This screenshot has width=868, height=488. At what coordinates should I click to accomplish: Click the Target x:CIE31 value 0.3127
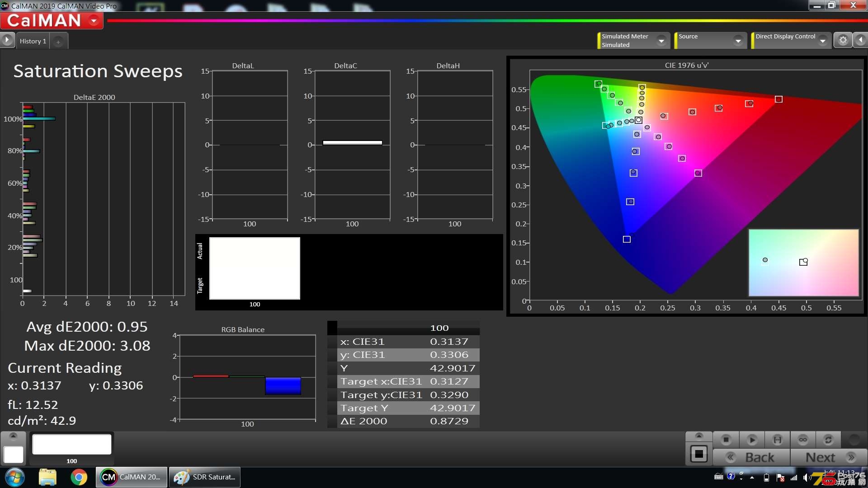[x=449, y=381]
